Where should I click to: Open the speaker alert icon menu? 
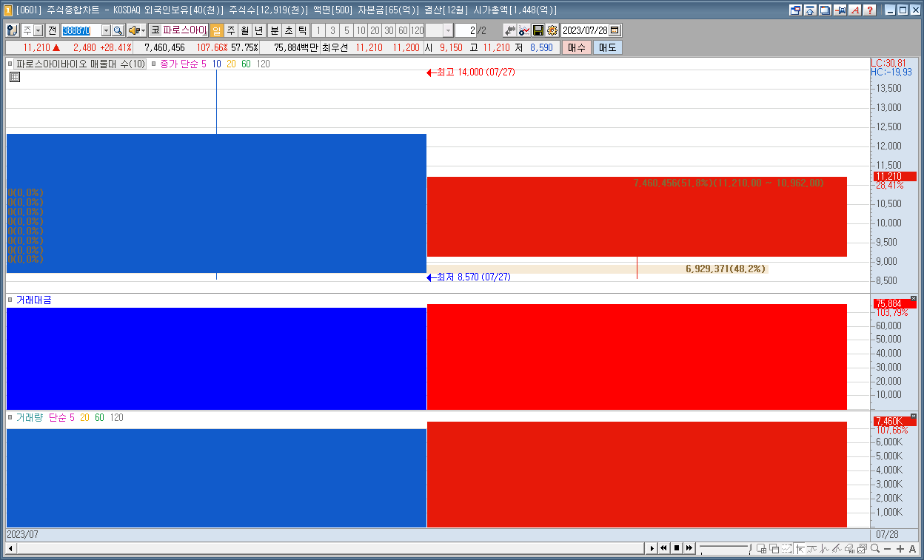(137, 30)
